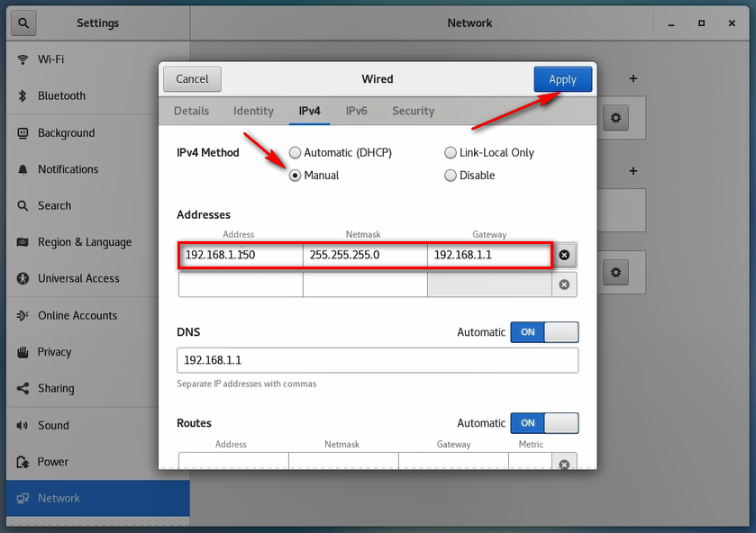Click the search magnifier button in Settings header
Screen dimensions: 756x533
(23, 23)
